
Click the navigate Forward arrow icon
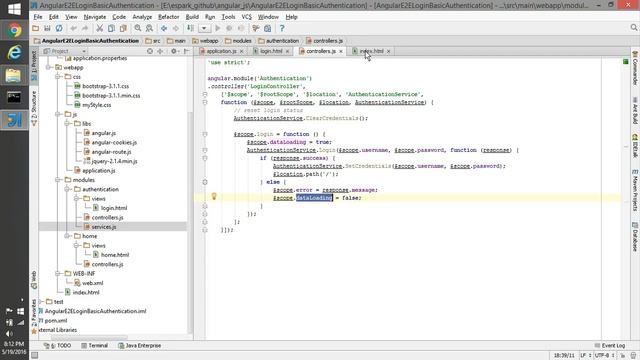click(176, 29)
